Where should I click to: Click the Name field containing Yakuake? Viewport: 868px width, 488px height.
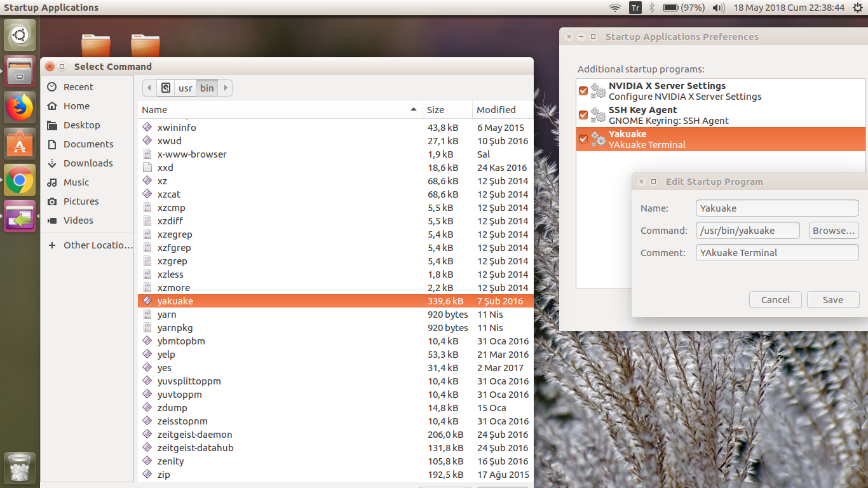(777, 208)
